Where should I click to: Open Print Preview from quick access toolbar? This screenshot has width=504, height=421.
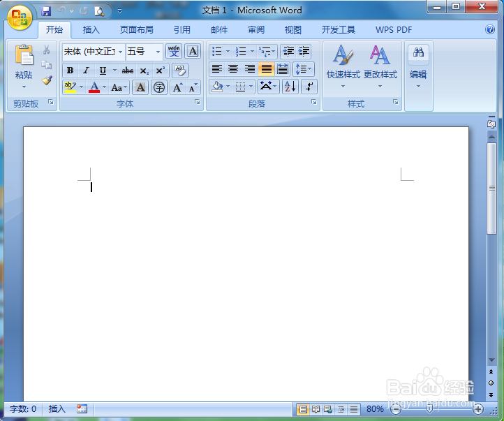(99, 11)
